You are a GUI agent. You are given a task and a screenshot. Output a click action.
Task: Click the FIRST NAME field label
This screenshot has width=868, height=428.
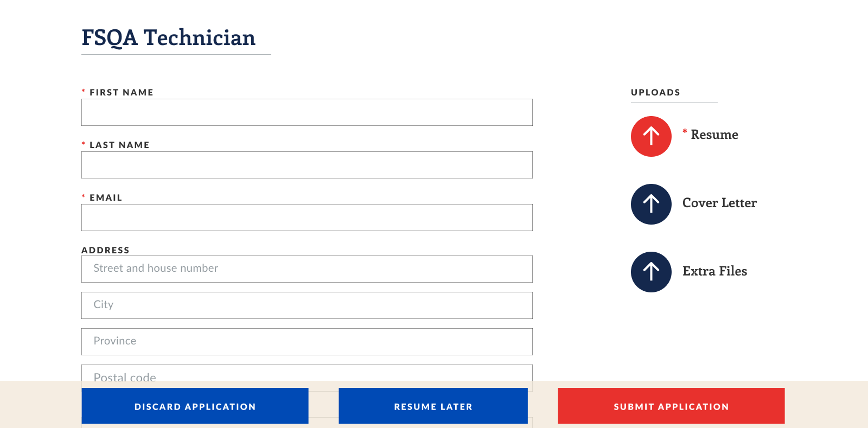[x=122, y=92]
